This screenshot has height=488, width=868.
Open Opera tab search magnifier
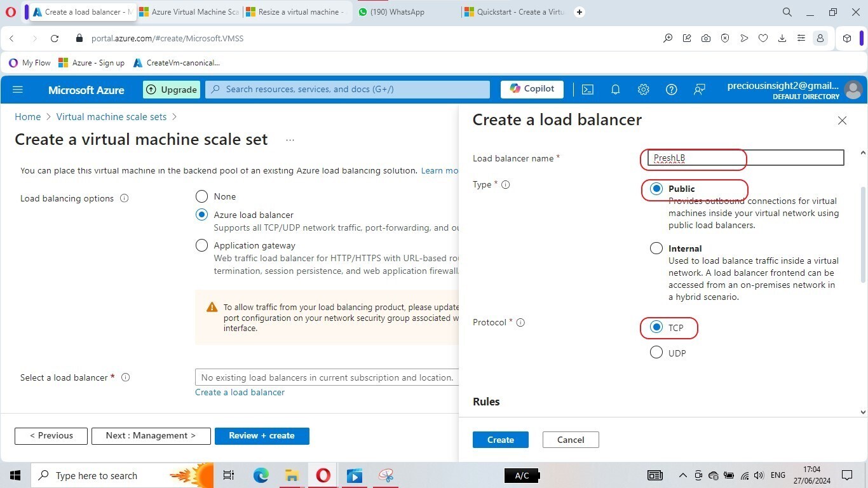(787, 12)
